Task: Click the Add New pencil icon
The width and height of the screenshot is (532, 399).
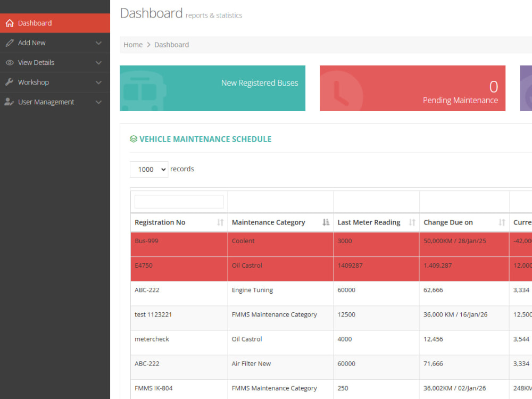Action: [x=10, y=43]
